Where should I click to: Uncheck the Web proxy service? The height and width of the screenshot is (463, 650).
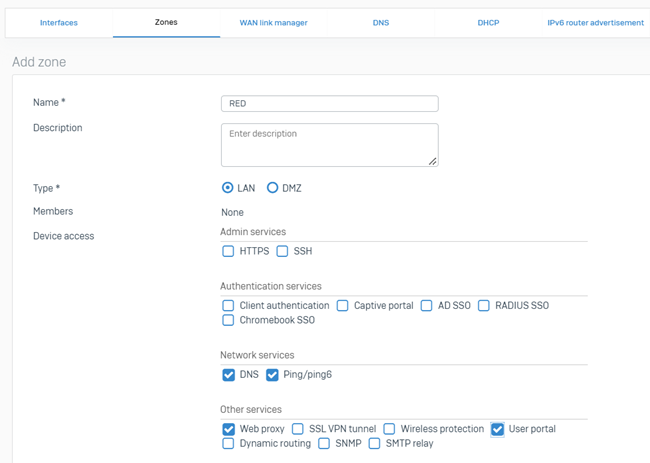pos(228,429)
